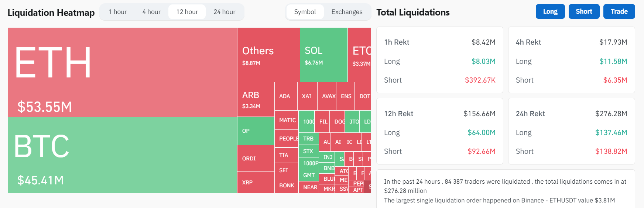Select the ADA heatmap tile
644x208 pixels.
coord(285,96)
